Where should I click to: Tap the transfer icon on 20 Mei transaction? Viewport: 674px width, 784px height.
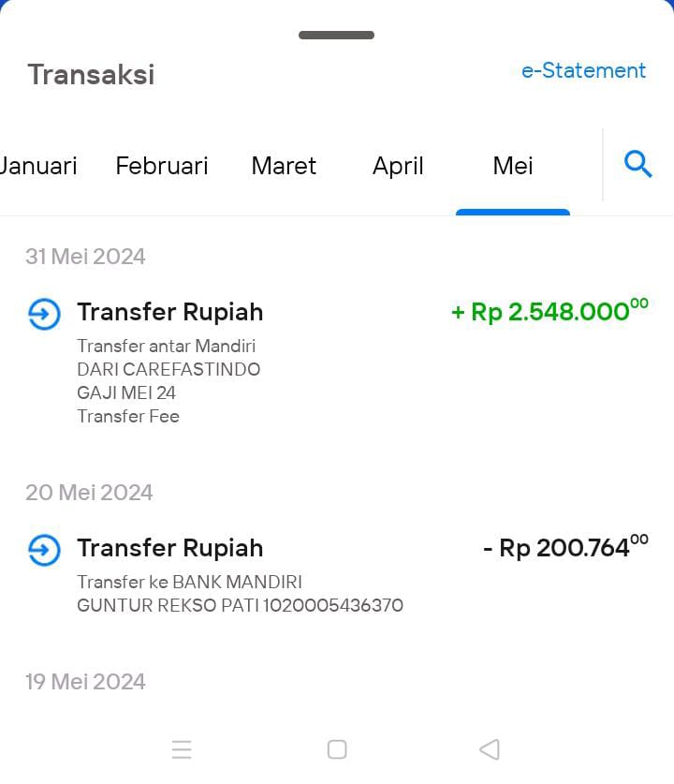[44, 550]
